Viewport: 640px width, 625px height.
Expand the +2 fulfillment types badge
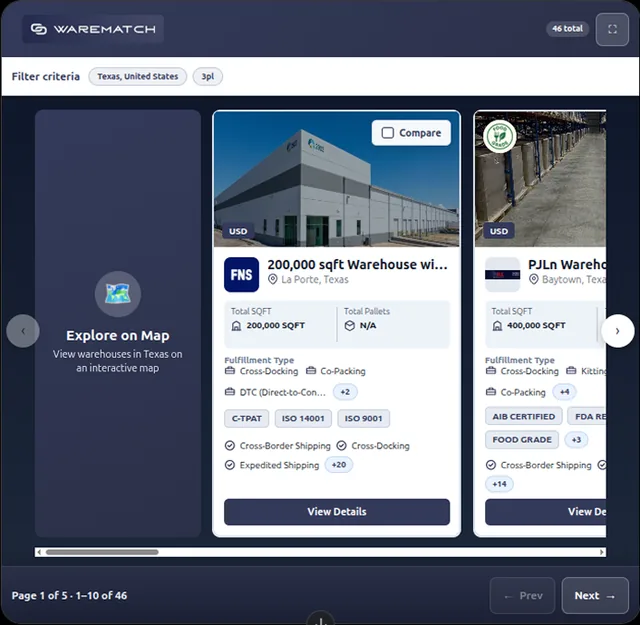tap(345, 392)
